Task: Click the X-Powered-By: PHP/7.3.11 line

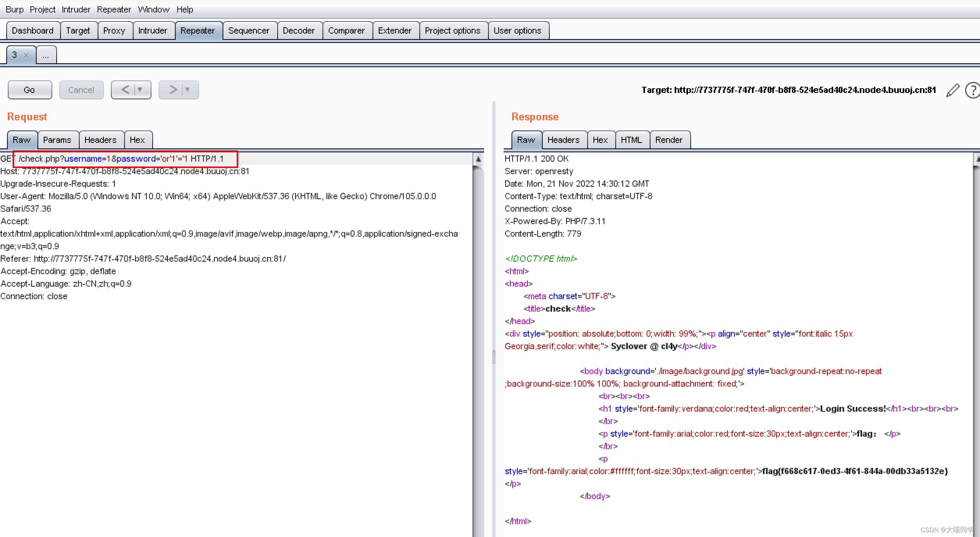Action: click(555, 221)
